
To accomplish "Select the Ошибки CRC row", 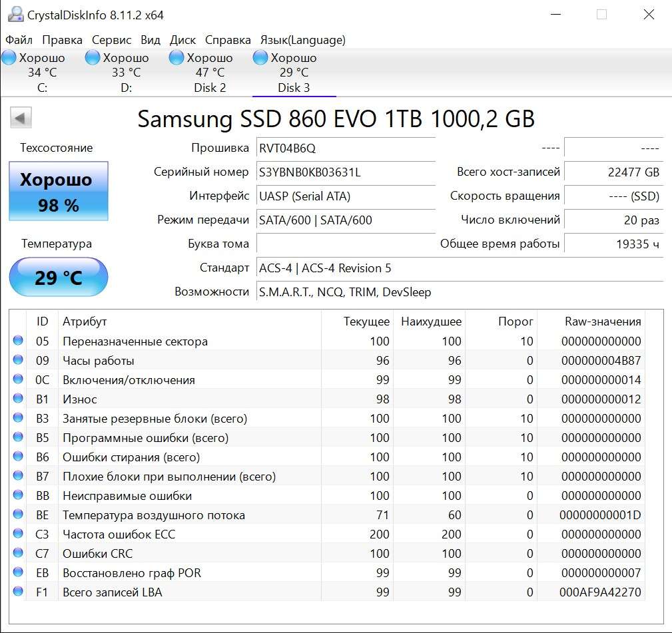I will click(328, 553).
